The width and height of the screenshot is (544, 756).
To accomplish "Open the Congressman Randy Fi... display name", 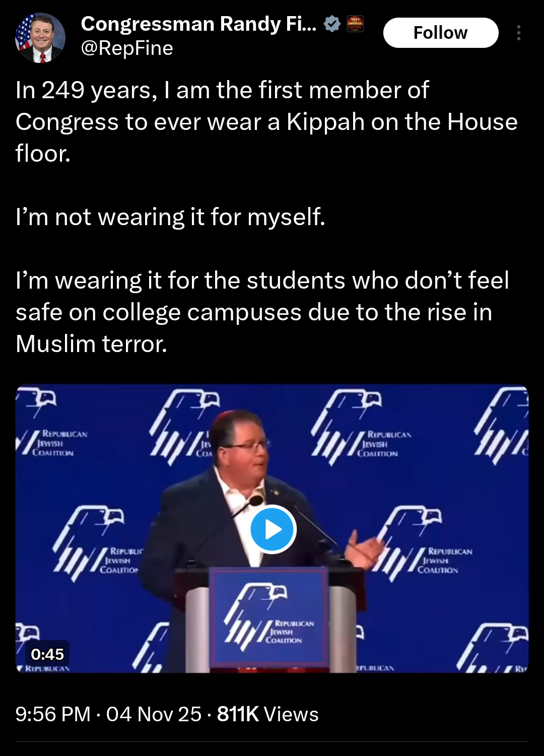I will (x=199, y=24).
